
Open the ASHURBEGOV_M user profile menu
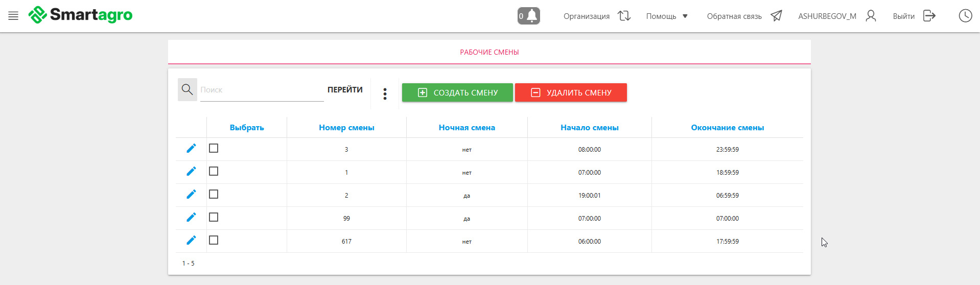tap(837, 16)
